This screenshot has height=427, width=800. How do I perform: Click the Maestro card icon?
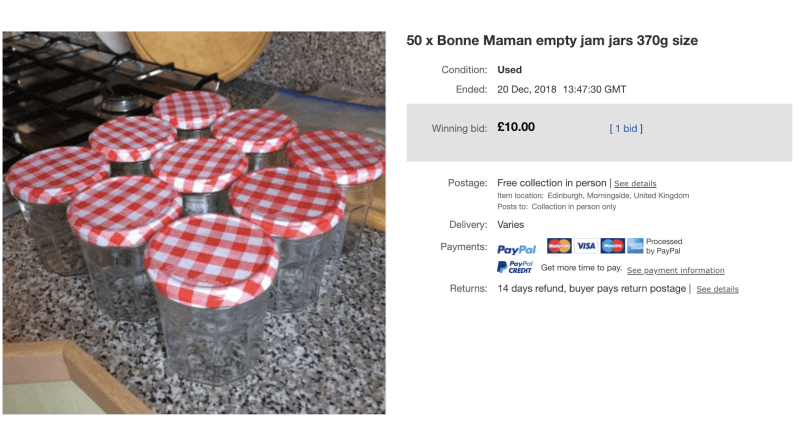[x=611, y=246]
